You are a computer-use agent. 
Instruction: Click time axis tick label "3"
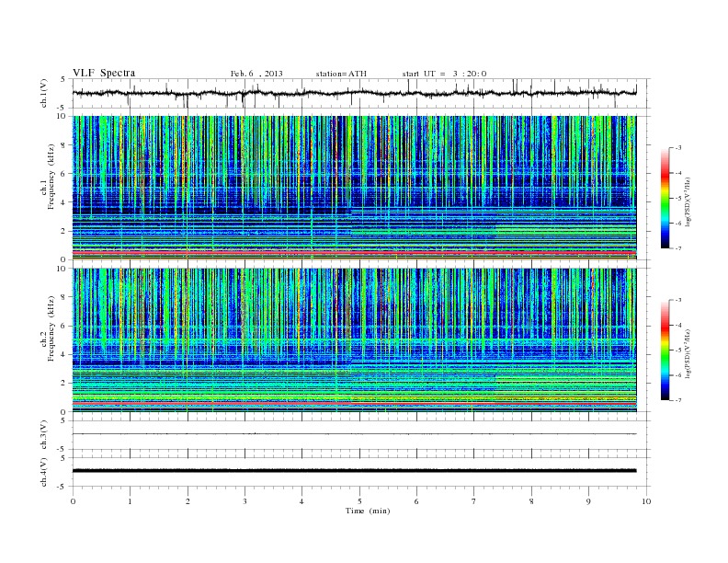click(x=245, y=501)
